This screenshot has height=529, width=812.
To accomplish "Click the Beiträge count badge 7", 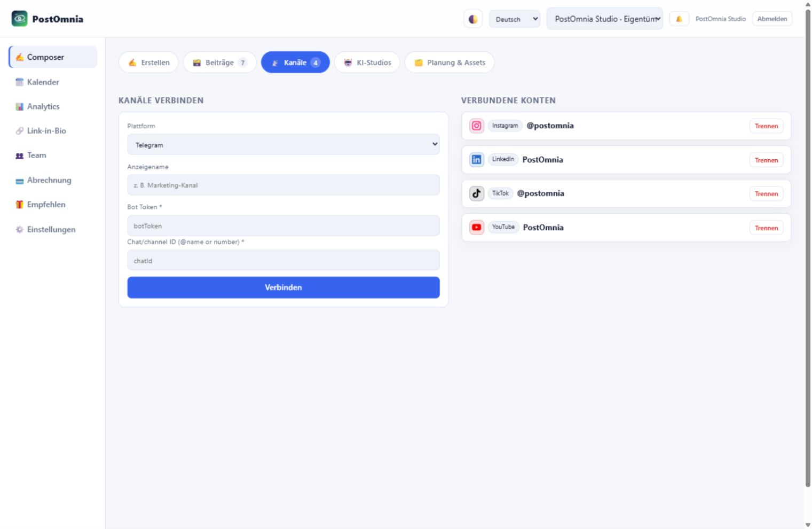I will pyautogui.click(x=243, y=63).
